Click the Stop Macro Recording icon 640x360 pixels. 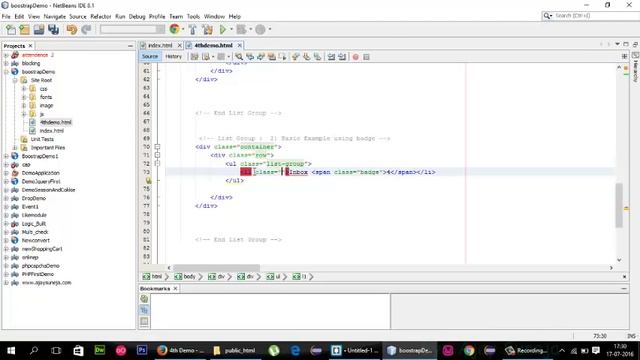[367, 57]
